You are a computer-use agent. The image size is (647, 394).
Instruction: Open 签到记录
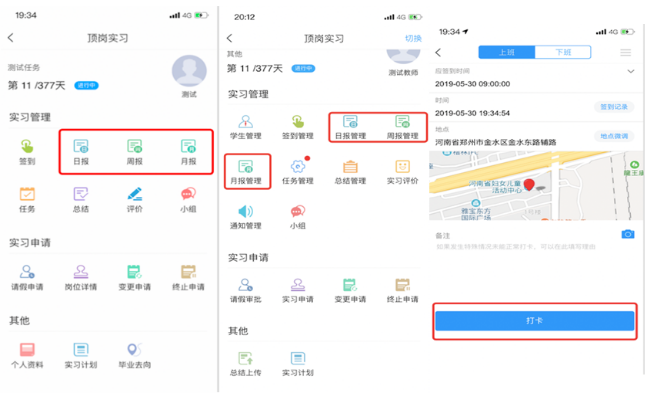[614, 107]
